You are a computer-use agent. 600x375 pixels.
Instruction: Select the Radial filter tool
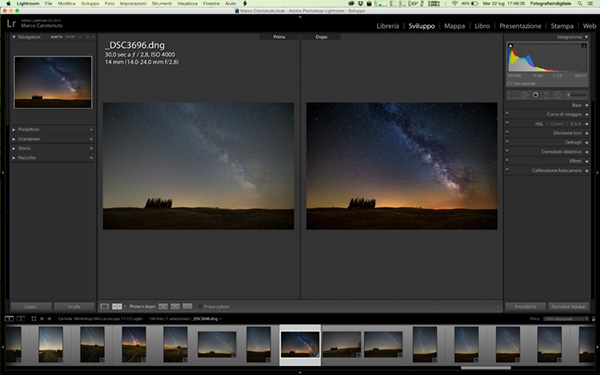(558, 95)
